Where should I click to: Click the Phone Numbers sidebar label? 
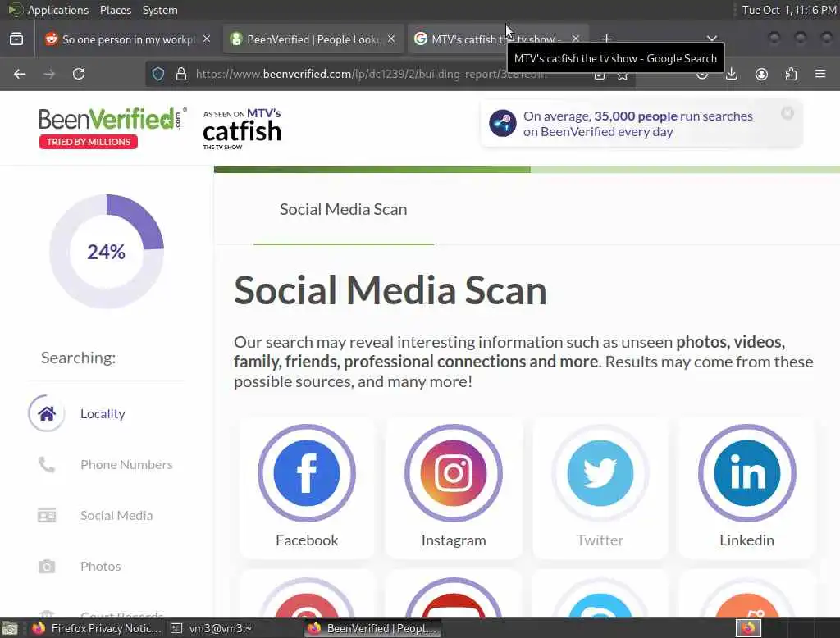coord(126,464)
